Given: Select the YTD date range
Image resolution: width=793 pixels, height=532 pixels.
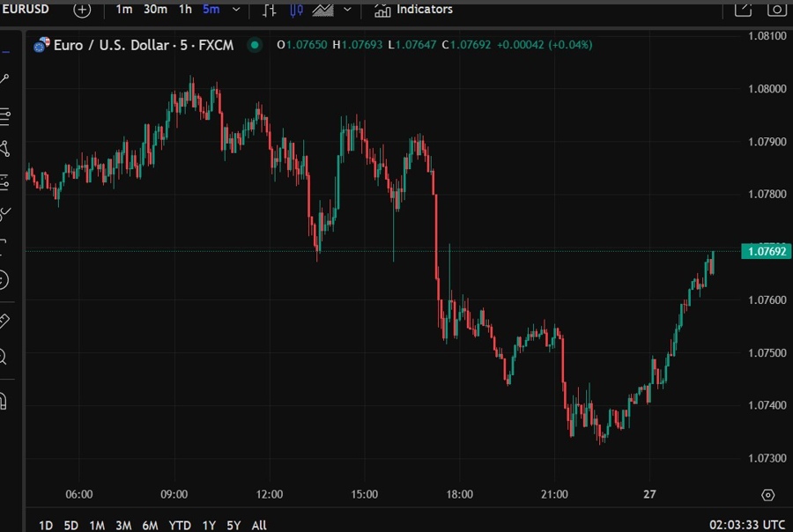Looking at the screenshot, I should point(180,525).
